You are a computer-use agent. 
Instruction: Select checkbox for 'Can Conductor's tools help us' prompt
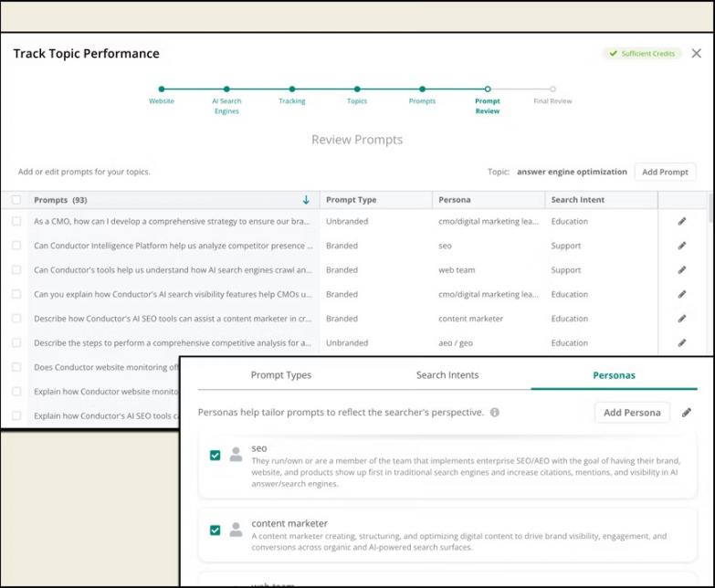click(x=16, y=270)
